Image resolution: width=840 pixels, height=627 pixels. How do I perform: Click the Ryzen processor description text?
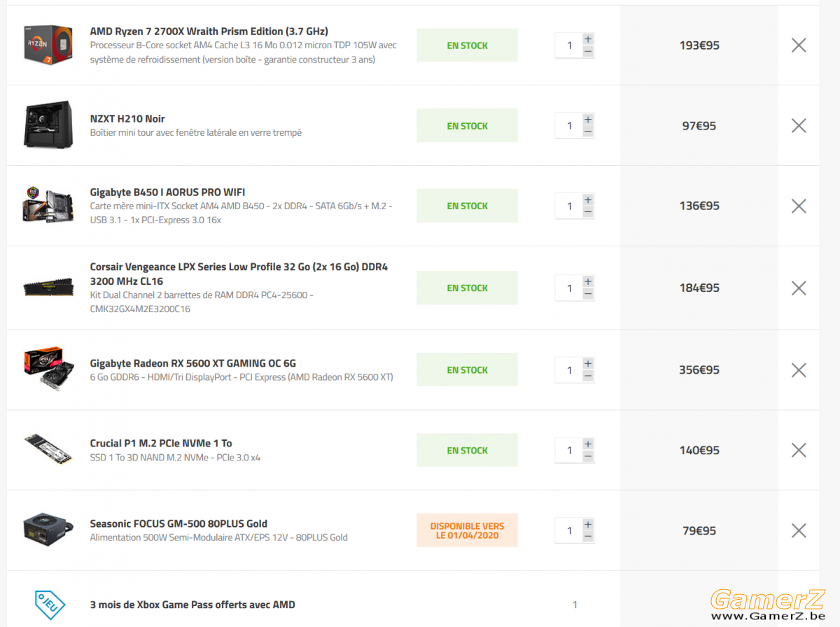pos(244,52)
